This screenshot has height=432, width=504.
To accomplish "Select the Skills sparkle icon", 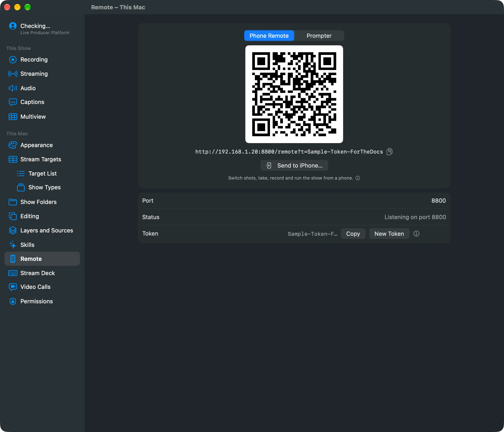I will tap(13, 245).
